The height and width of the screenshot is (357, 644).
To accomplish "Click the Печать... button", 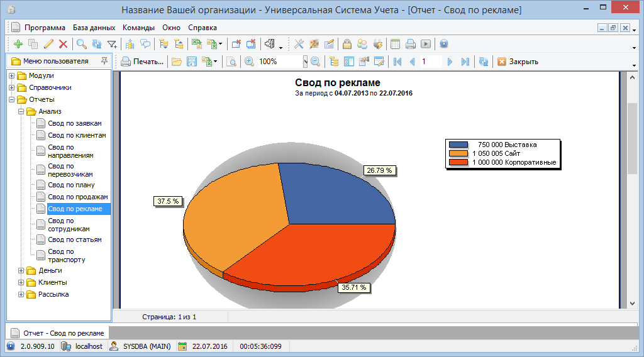I will point(142,62).
